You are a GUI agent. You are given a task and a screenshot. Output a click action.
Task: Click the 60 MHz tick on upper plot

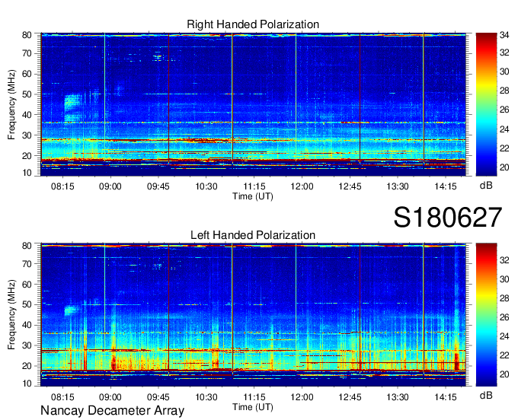pos(27,74)
